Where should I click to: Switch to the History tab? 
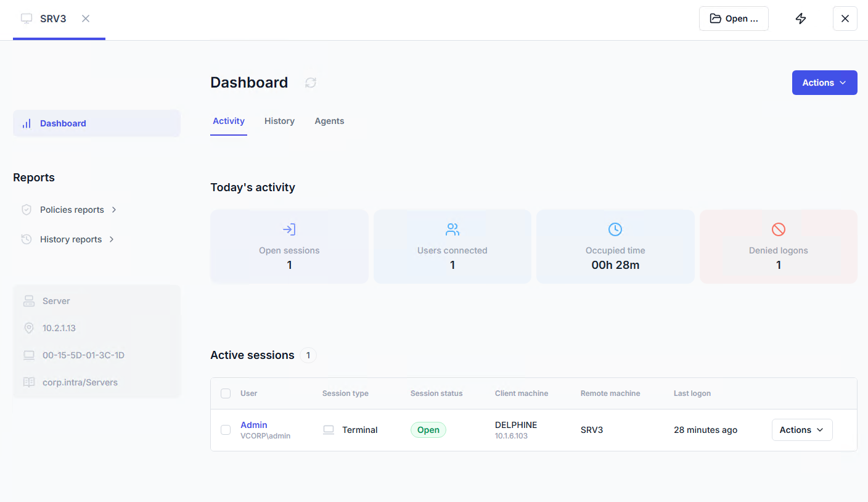279,121
